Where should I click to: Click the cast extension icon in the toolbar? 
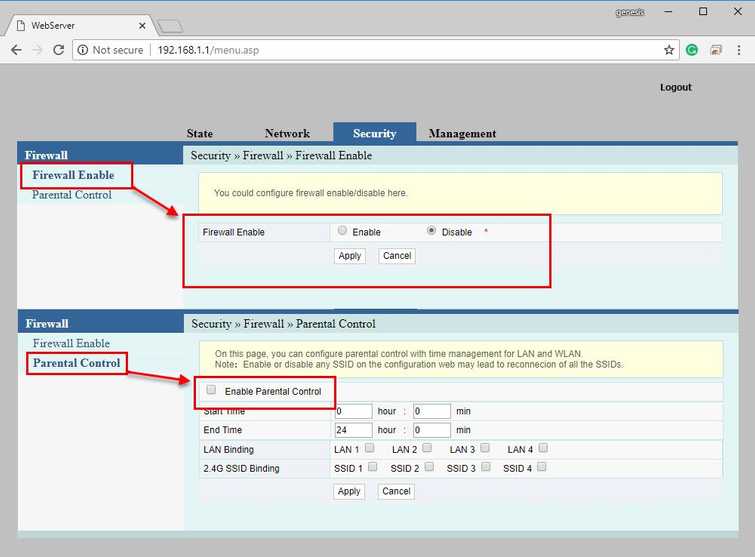[716, 50]
